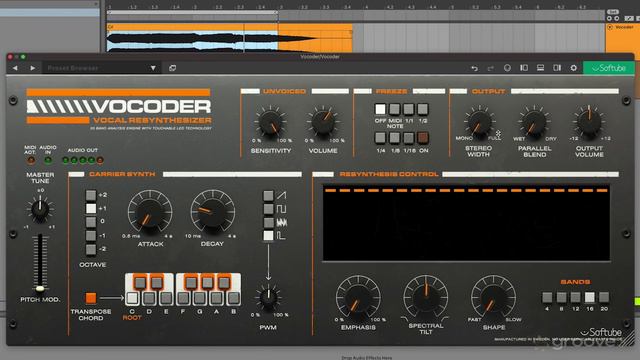Toggle the D chord key

149,298
